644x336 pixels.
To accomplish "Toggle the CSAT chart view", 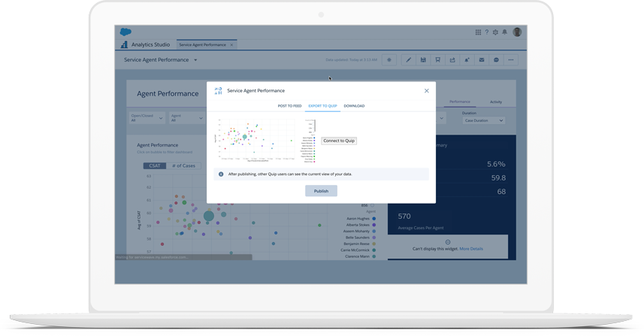I will tap(155, 166).
